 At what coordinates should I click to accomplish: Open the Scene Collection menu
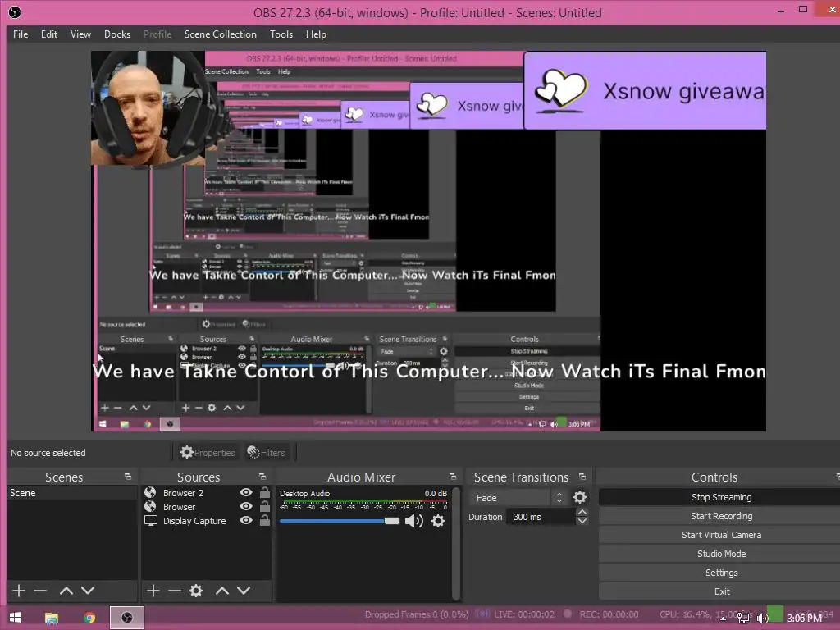coord(220,34)
